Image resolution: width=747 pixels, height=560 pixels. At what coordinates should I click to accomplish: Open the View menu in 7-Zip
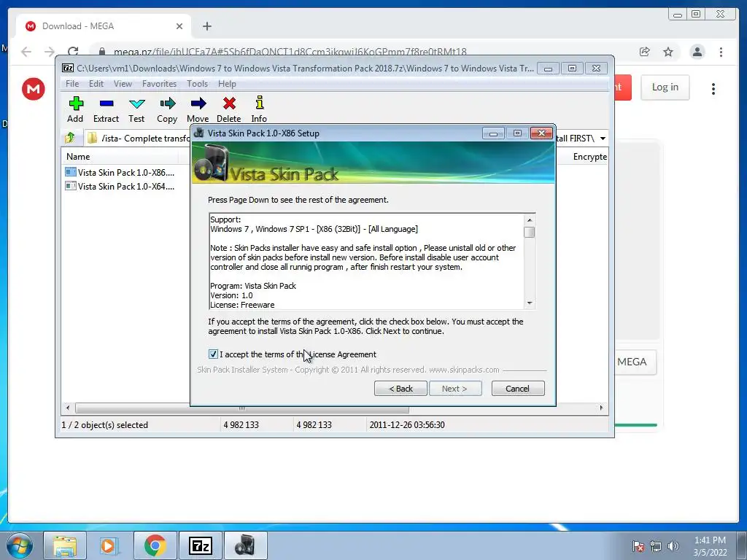[x=123, y=83]
